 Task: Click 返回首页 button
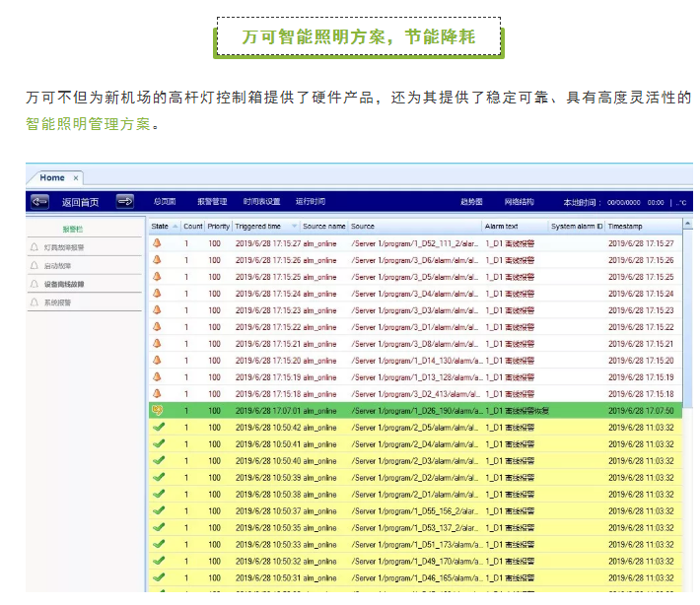(x=81, y=202)
